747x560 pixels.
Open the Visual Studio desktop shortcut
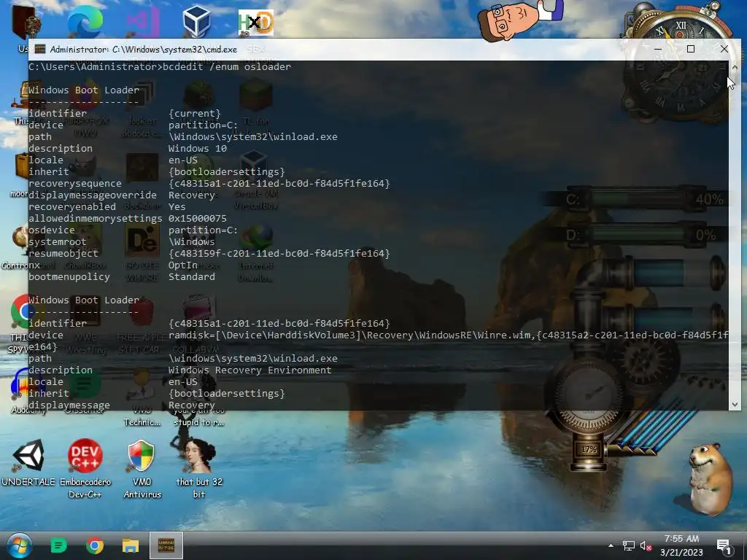tap(142, 21)
